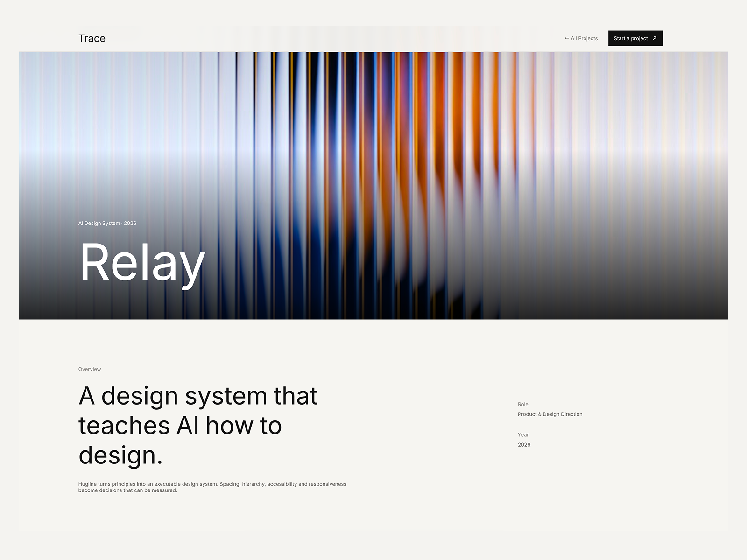Click the Role label

tap(523, 404)
